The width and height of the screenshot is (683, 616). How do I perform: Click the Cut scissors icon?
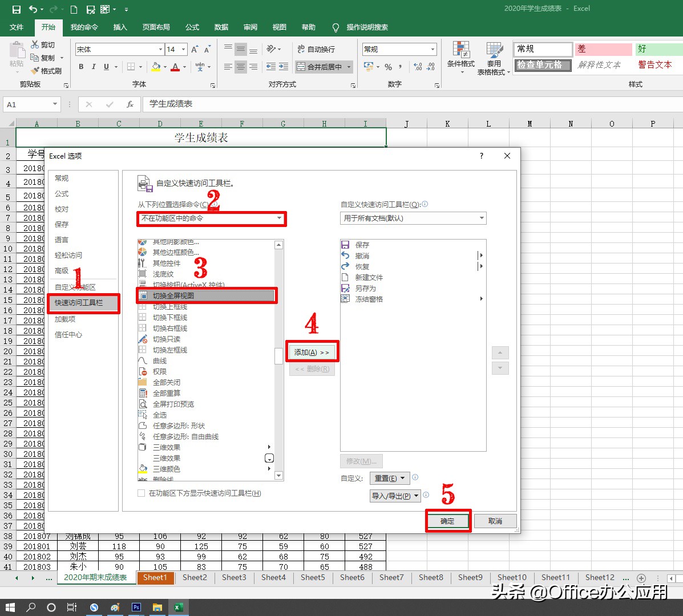(x=35, y=44)
